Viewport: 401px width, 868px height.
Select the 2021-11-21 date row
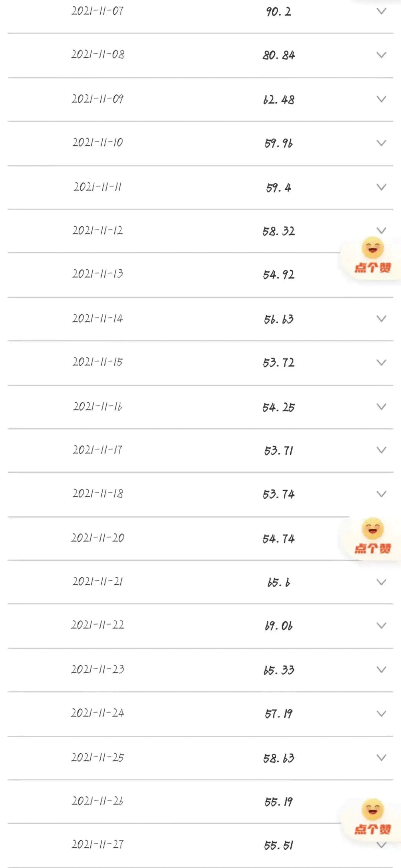pos(98,582)
